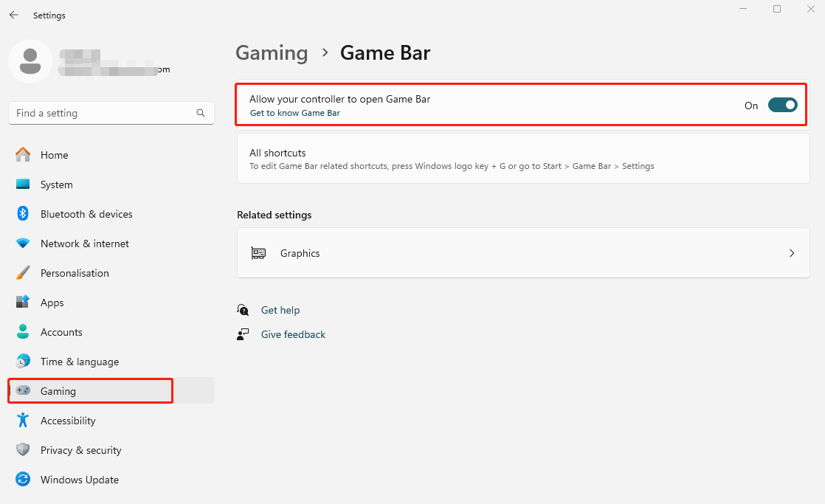Open the Home settings page

coord(111,155)
